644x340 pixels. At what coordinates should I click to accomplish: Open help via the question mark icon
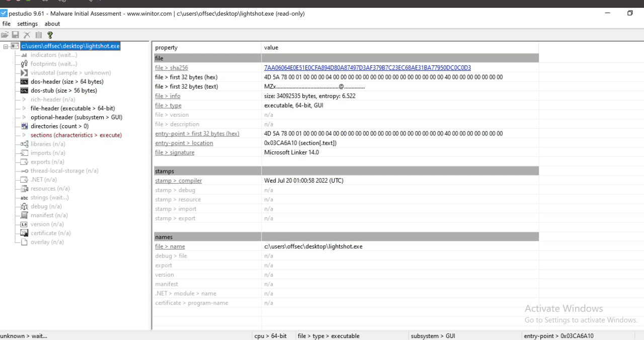pos(49,35)
